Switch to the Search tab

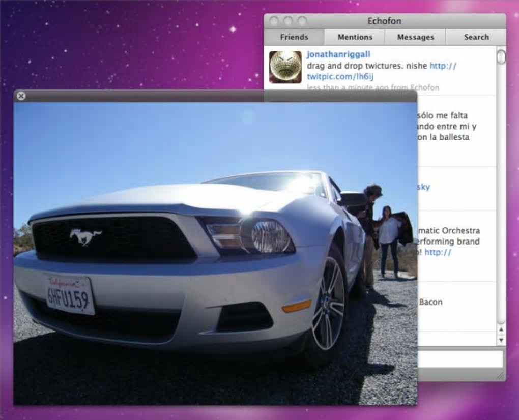(x=476, y=37)
